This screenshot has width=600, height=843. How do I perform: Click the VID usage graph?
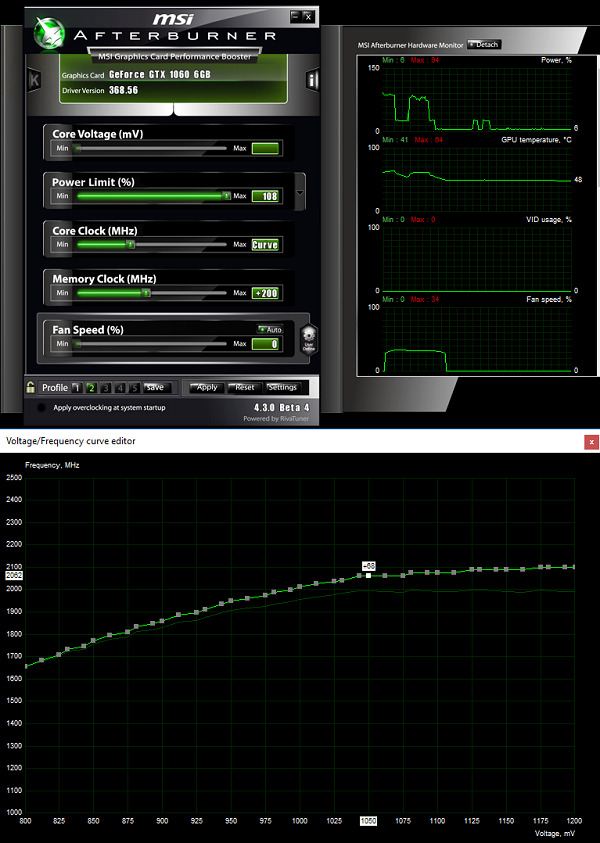tap(477, 259)
